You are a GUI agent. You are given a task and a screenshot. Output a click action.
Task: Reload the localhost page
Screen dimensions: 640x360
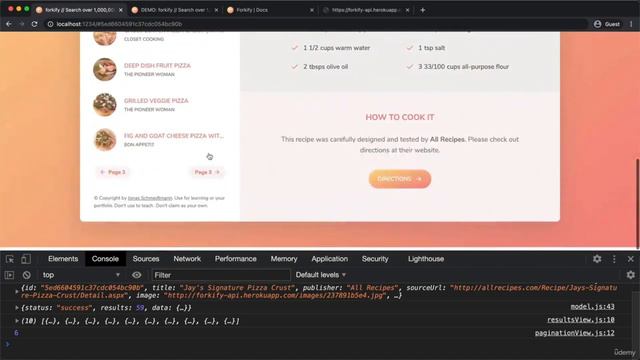click(34, 24)
